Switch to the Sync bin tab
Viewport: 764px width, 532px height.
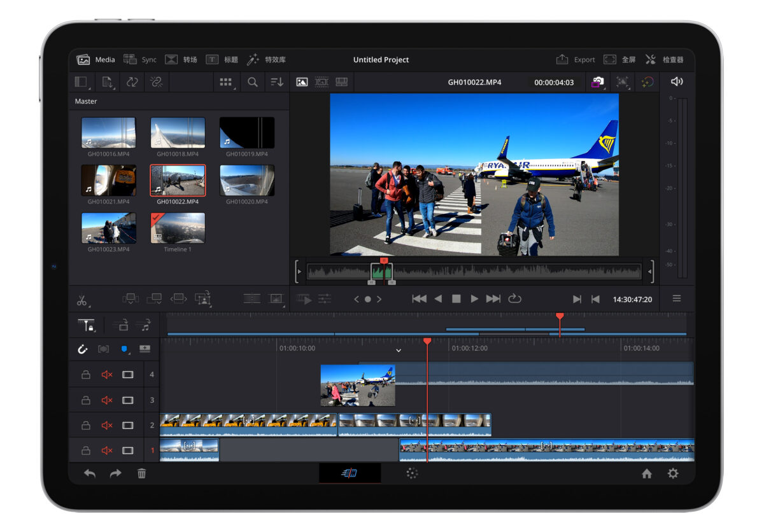tap(140, 60)
